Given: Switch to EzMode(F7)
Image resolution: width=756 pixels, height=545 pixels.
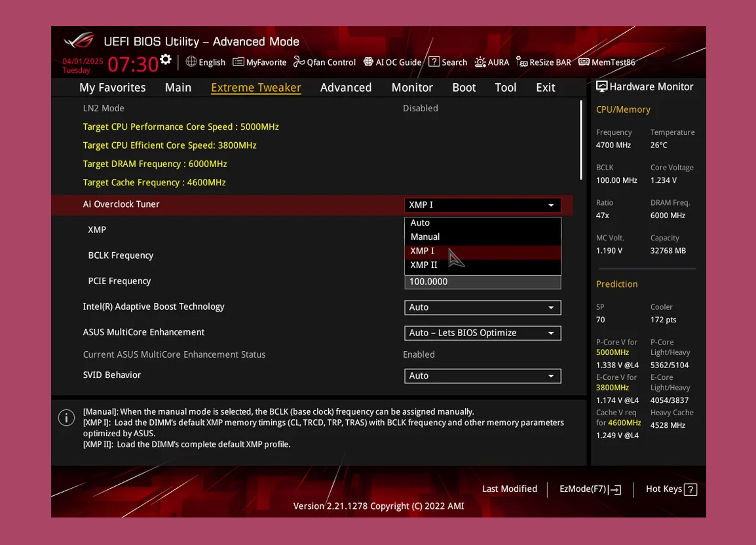Looking at the screenshot, I should pos(590,489).
